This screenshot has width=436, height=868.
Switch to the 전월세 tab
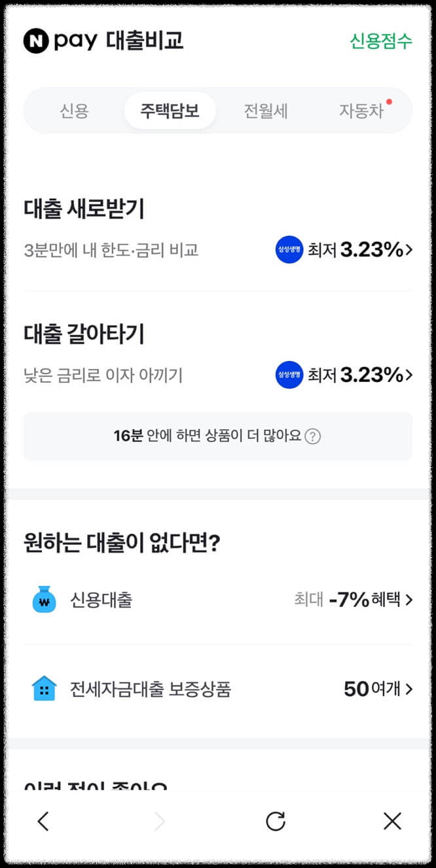266,111
